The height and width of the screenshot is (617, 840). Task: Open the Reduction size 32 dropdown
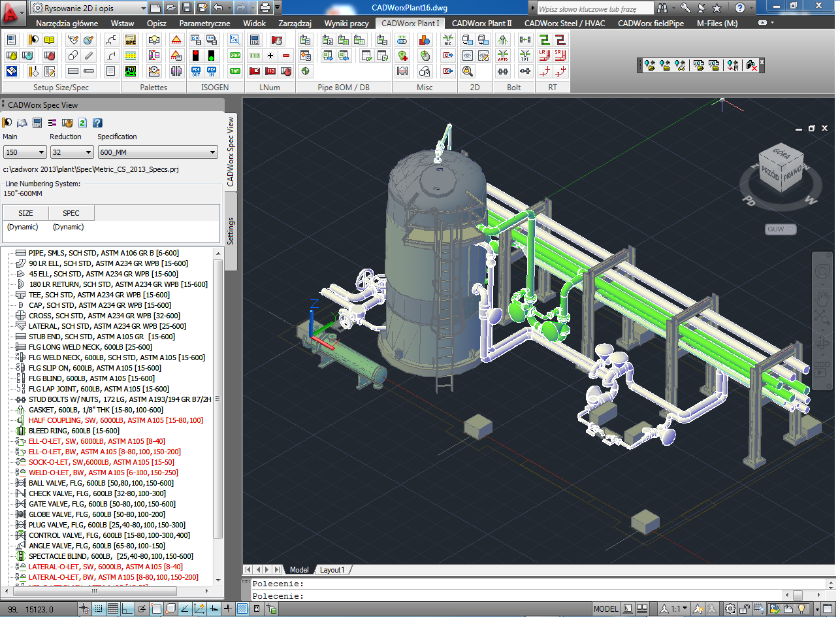coord(72,152)
